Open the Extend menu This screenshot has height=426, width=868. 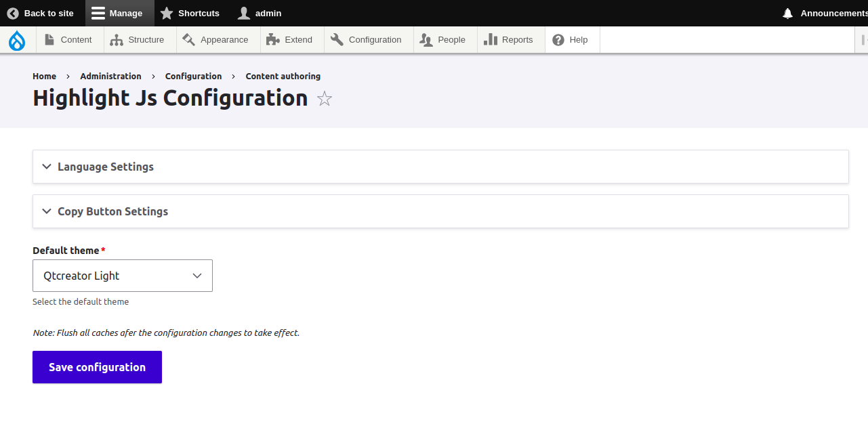pos(292,40)
